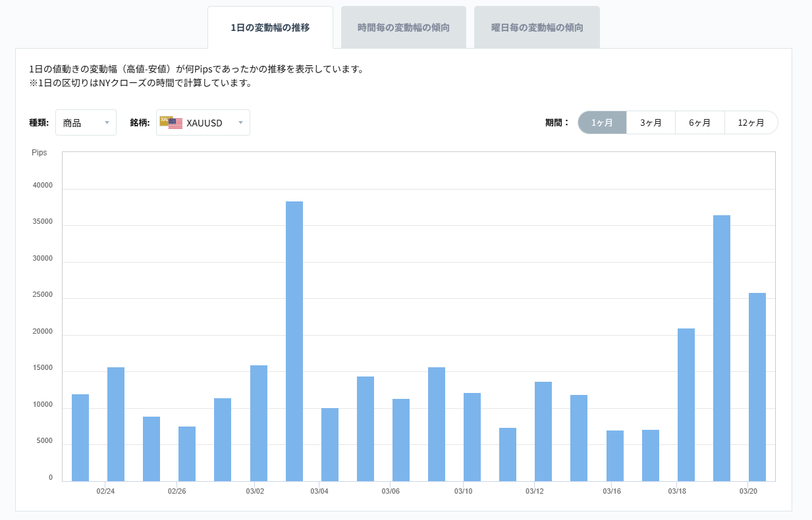The height and width of the screenshot is (520, 812).
Task: Select the 3ヶ月 period option
Action: tap(651, 122)
